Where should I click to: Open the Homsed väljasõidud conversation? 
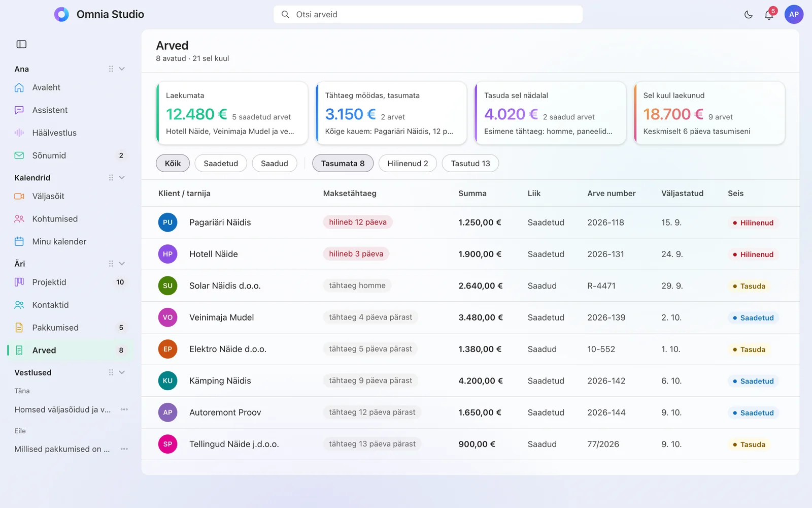tap(62, 409)
